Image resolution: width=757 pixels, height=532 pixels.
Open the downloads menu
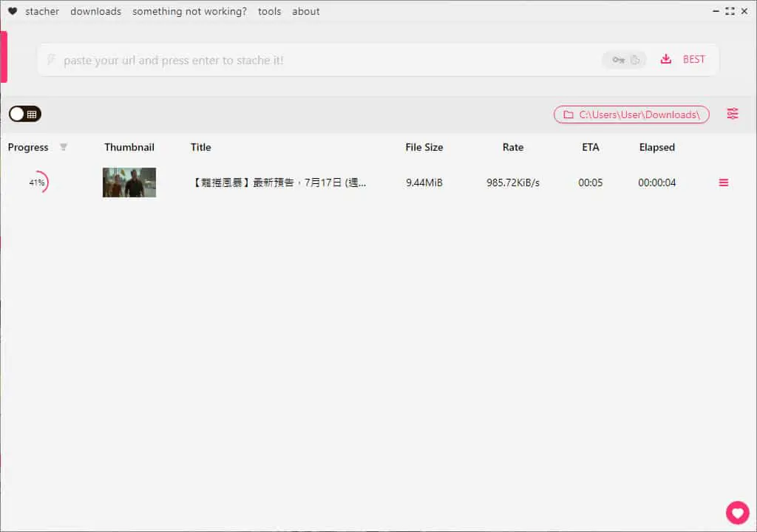pos(95,11)
